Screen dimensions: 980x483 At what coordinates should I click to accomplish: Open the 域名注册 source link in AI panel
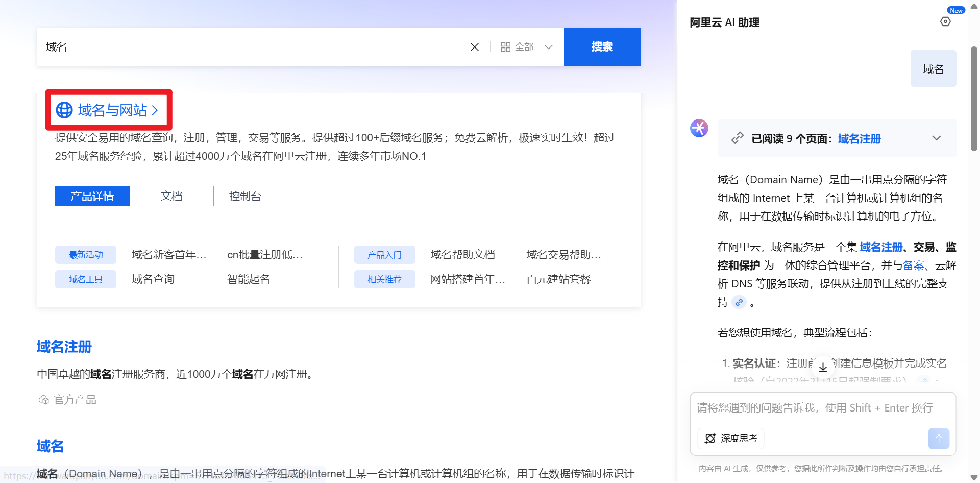[860, 139]
